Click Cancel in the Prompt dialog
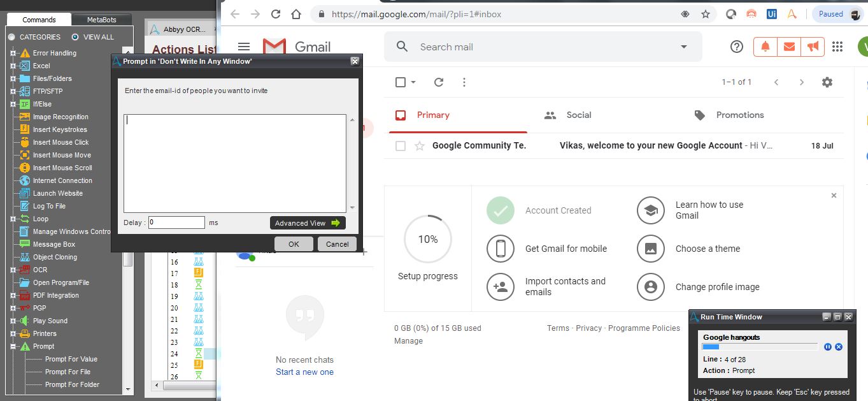Viewport: 868px width, 401px height. [337, 244]
